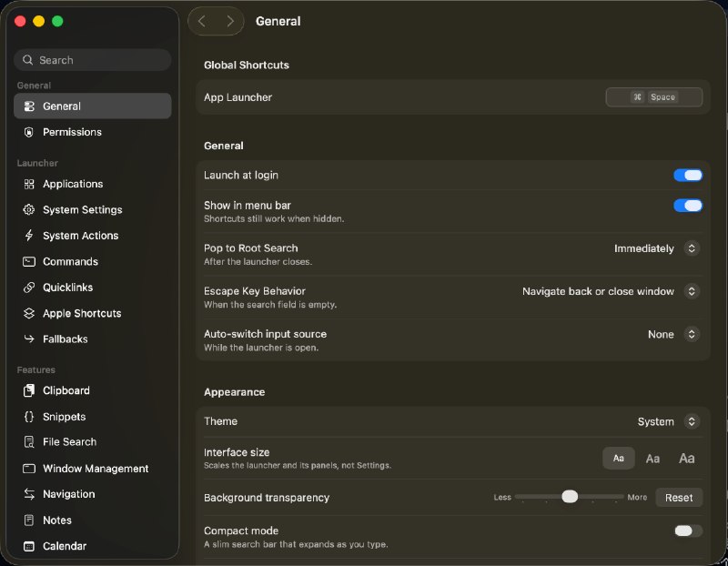The width and height of the screenshot is (728, 566).
Task: Click the Reset transparency button
Action: coord(679,498)
